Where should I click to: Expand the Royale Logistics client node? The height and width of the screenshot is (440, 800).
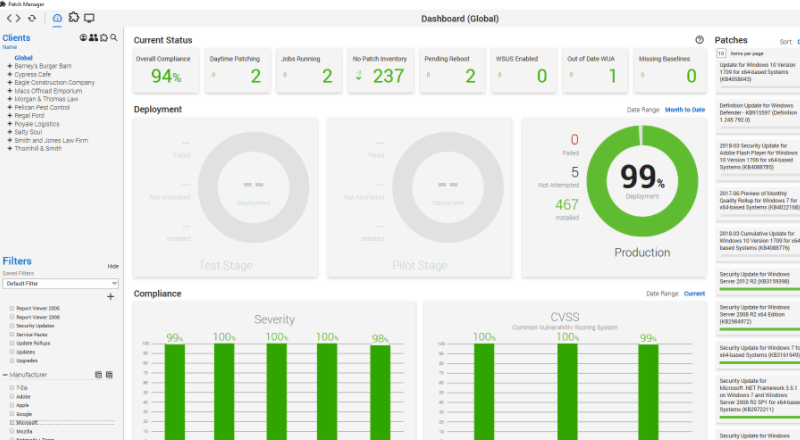[10, 124]
